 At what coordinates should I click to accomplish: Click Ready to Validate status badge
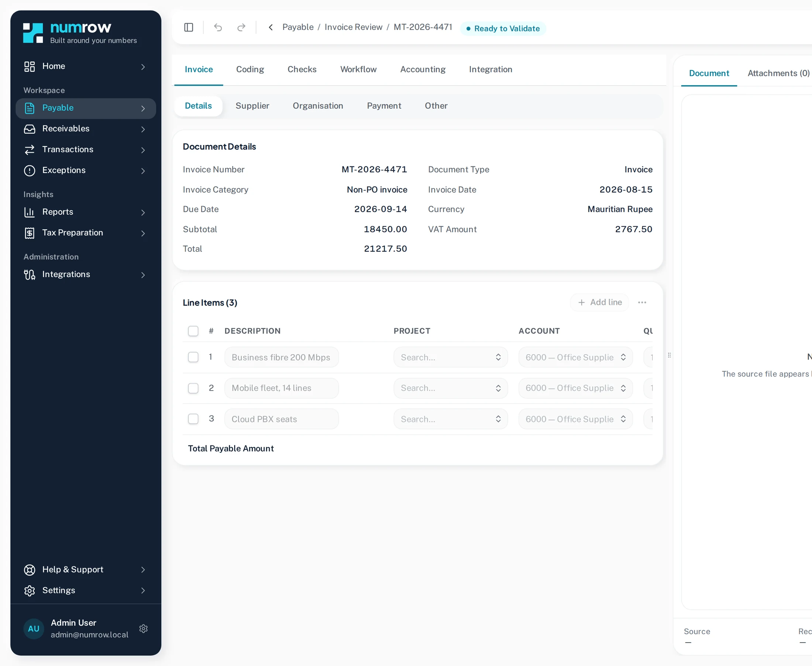[503, 28]
